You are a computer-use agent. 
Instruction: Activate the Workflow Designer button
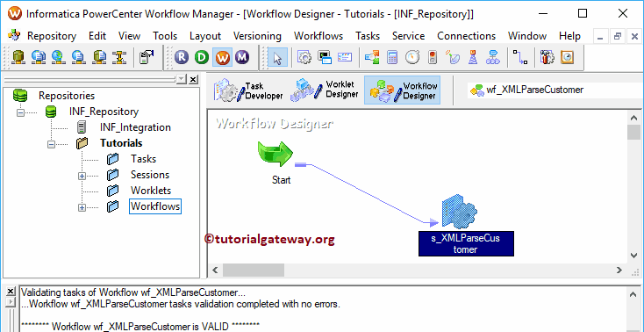(x=402, y=90)
